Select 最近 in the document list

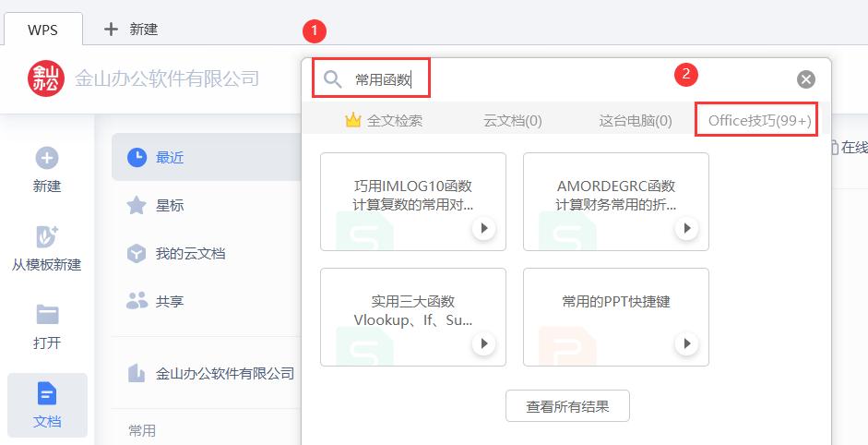click(x=207, y=157)
